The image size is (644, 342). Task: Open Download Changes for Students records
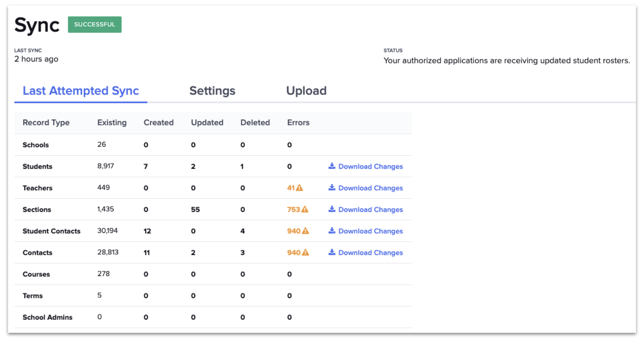click(370, 166)
